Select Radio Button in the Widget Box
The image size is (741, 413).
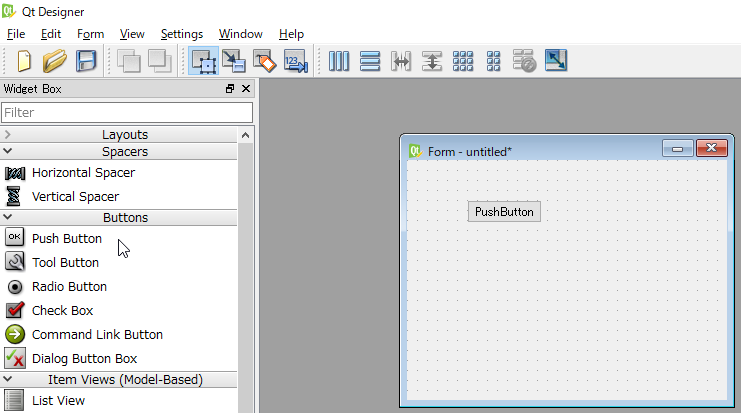(x=69, y=287)
